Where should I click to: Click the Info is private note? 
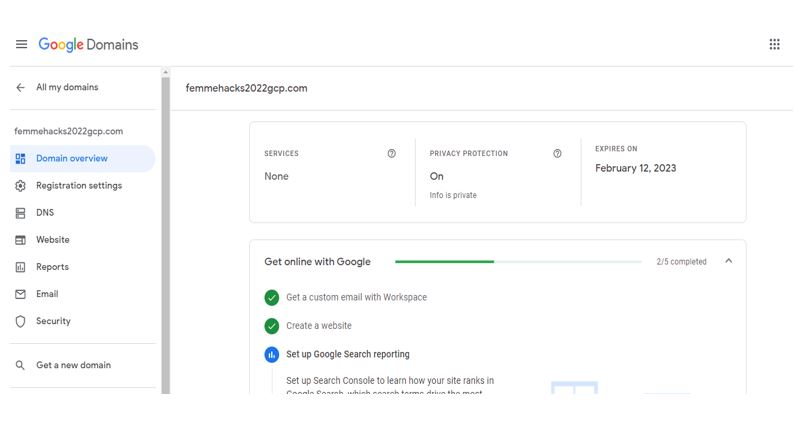[x=453, y=195]
